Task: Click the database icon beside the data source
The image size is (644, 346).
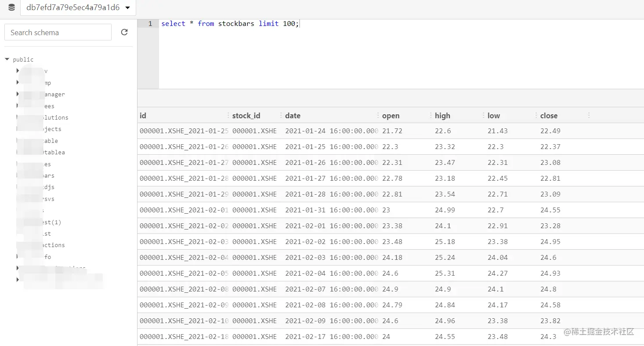Action: 11,7
